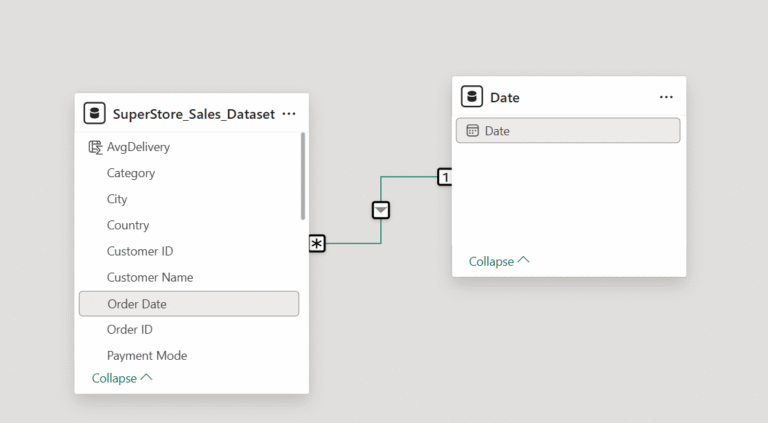Screen dimensions: 768x423
Task: Open SuperStore_Sales_Dataset more options ellipsis
Action: 289,114
